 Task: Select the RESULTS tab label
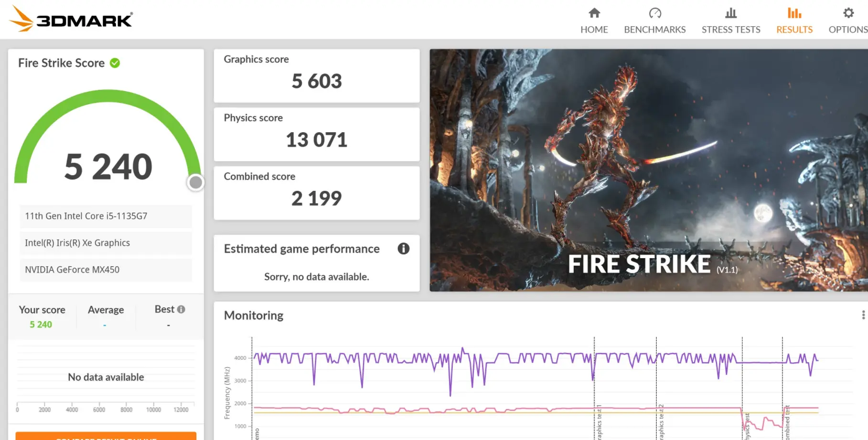(x=794, y=30)
